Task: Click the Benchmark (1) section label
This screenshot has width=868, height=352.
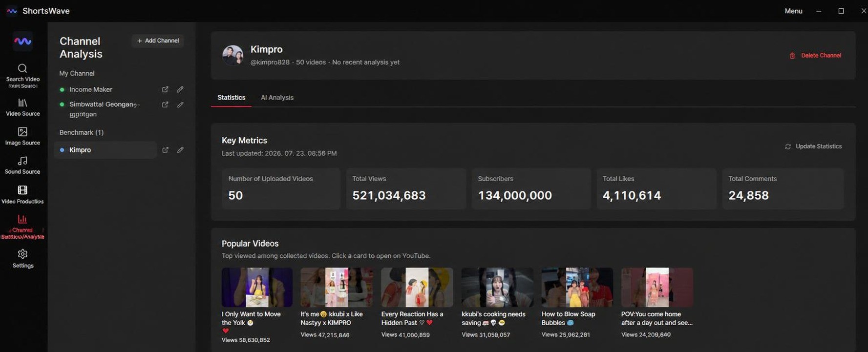Action: pos(81,132)
